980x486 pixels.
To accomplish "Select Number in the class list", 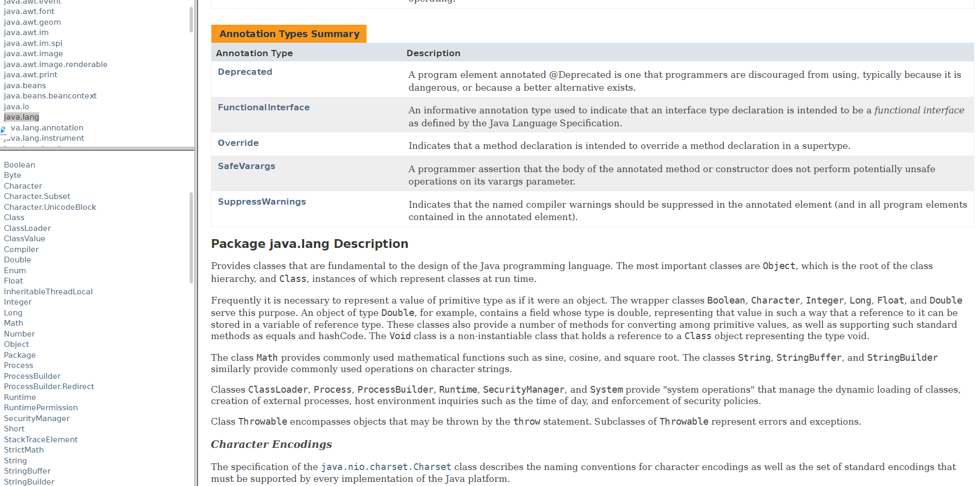I will point(20,334).
